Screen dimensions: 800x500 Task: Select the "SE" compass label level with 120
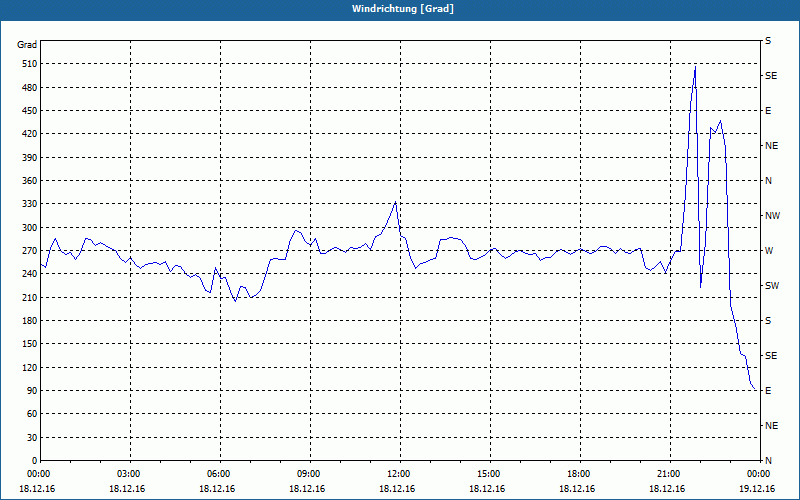point(771,356)
